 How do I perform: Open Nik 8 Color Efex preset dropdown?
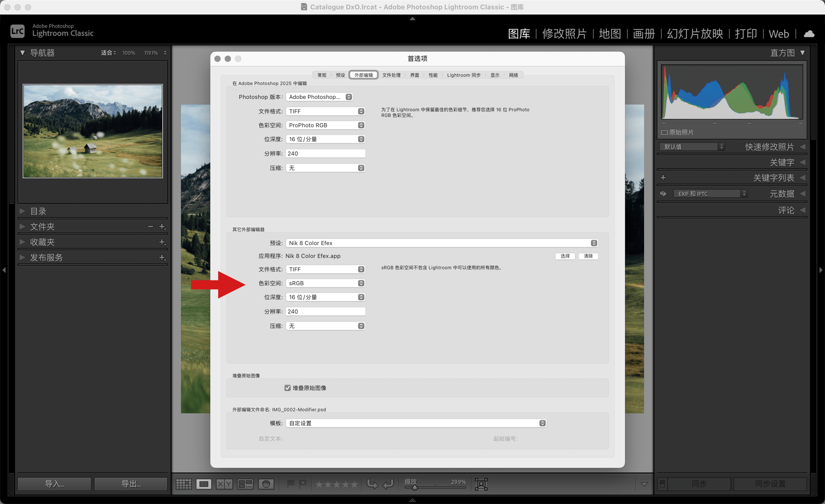pyautogui.click(x=441, y=243)
